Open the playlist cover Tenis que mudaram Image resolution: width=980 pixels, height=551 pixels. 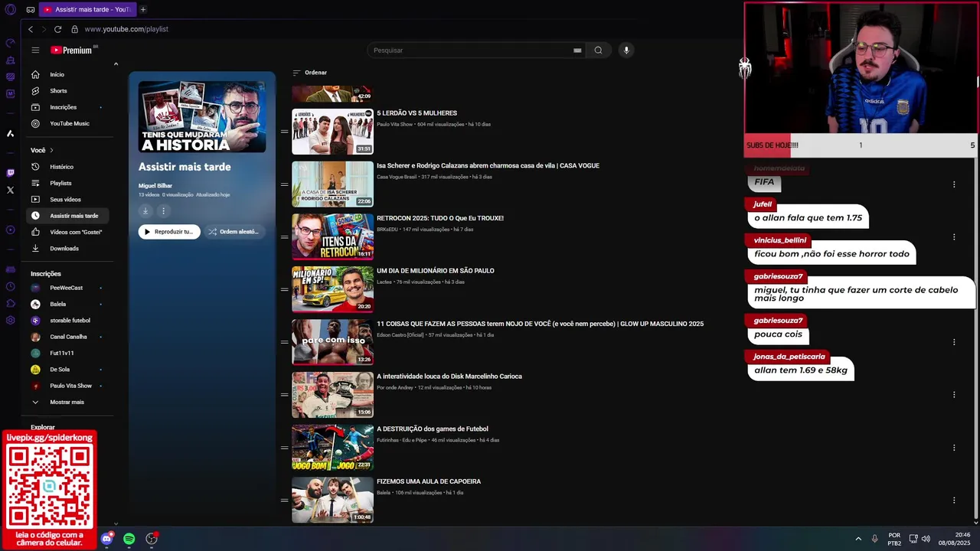(202, 117)
